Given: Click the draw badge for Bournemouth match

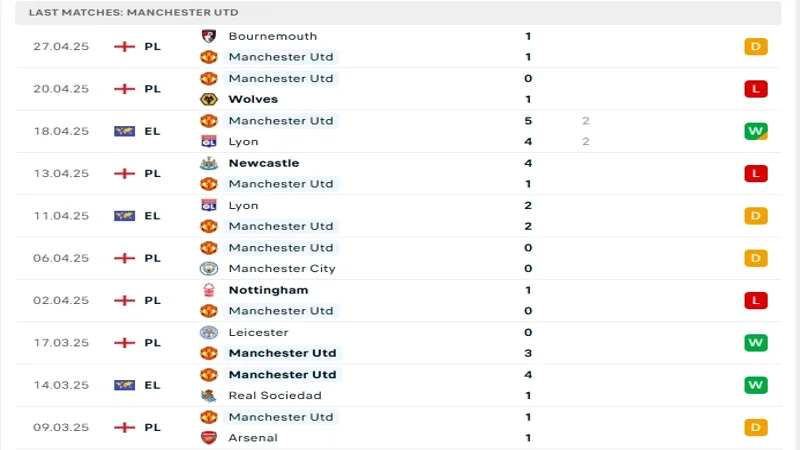Looking at the screenshot, I should click(x=755, y=47).
